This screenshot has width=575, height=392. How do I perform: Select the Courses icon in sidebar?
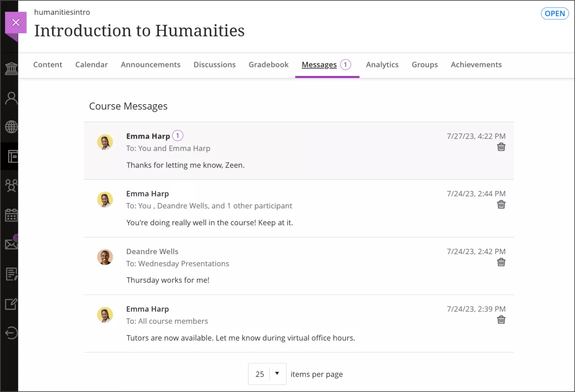click(11, 156)
